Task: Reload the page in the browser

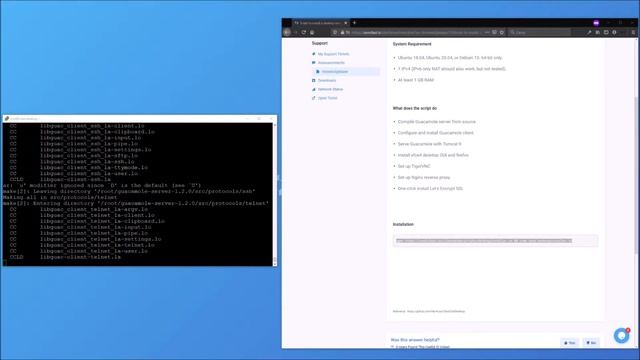Action: pos(304,32)
